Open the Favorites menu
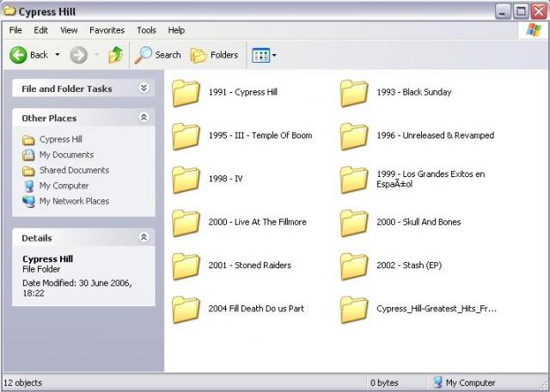The height and width of the screenshot is (392, 550). (107, 30)
